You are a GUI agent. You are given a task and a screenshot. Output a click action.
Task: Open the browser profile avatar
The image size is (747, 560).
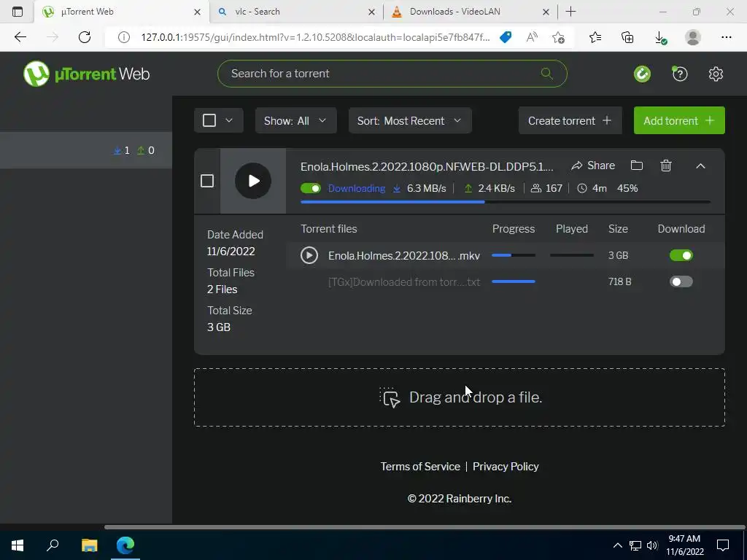693,37
